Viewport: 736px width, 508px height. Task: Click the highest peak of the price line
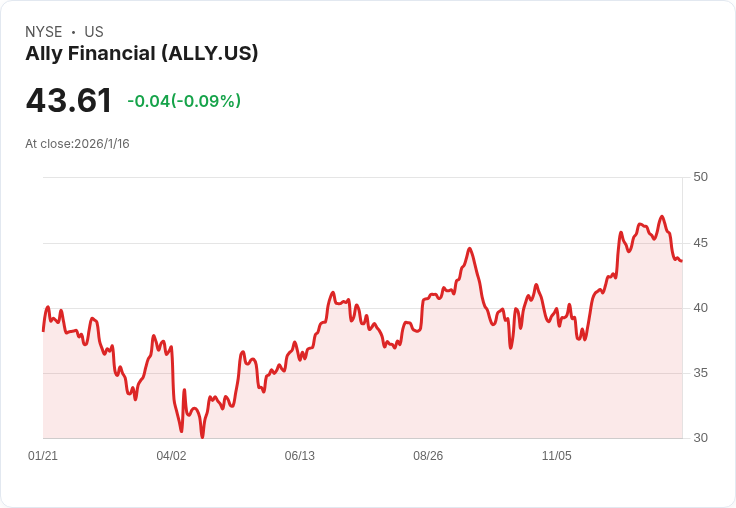(661, 216)
